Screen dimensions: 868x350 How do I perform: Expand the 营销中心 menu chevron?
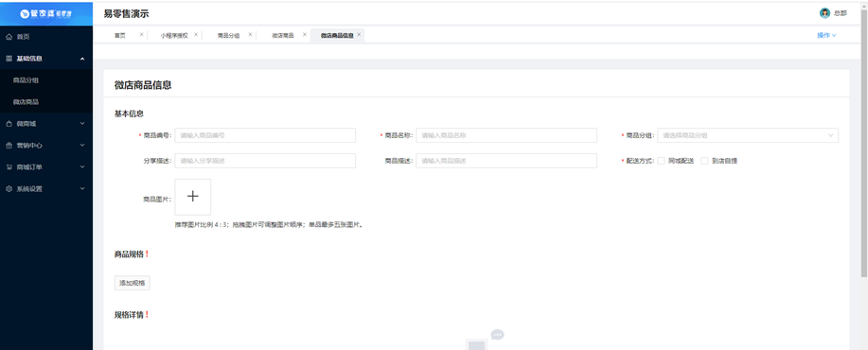[x=82, y=146]
